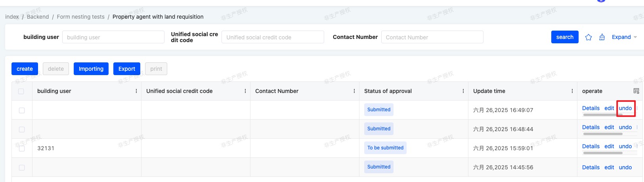Viewport: 644px width, 182px height.
Task: Focus the Contact Number search field
Action: tap(432, 37)
